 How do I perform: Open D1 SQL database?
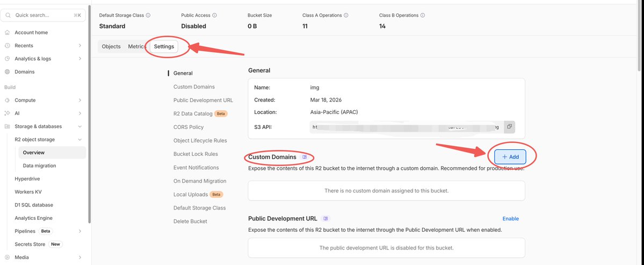(x=34, y=205)
